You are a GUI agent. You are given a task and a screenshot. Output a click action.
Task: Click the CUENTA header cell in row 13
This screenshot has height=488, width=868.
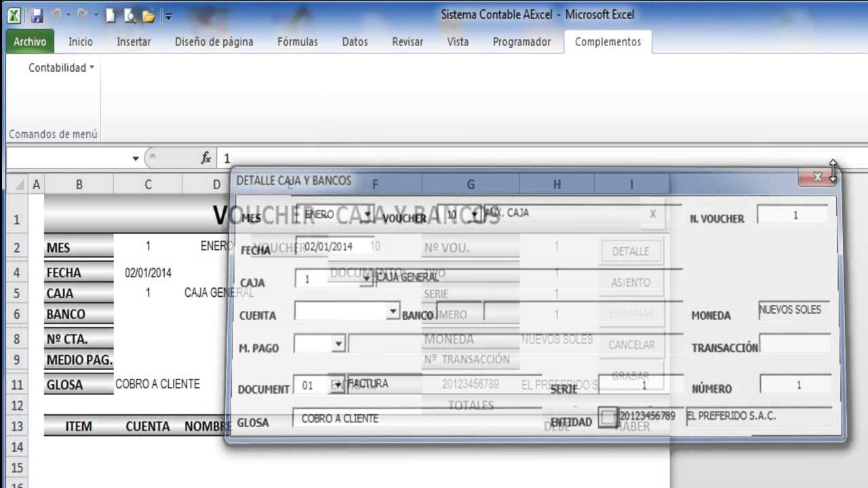tap(148, 426)
